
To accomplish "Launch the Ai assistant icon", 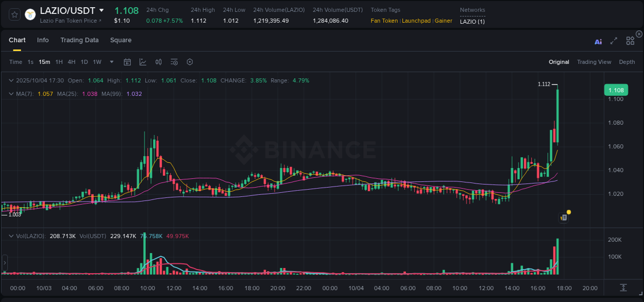I will (598, 41).
